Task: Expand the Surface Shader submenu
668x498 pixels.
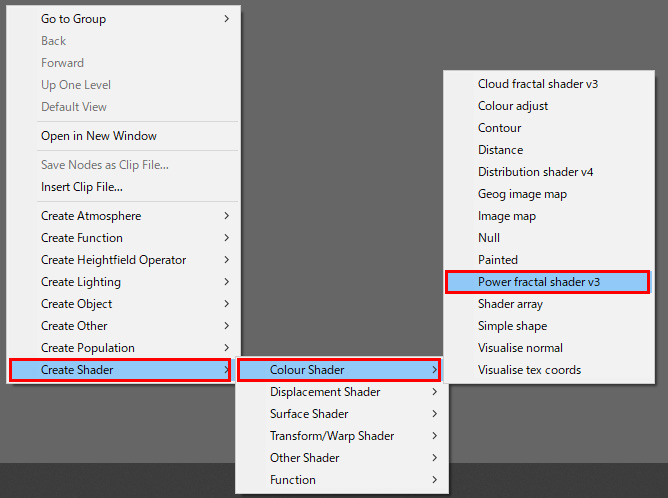Action: point(309,414)
